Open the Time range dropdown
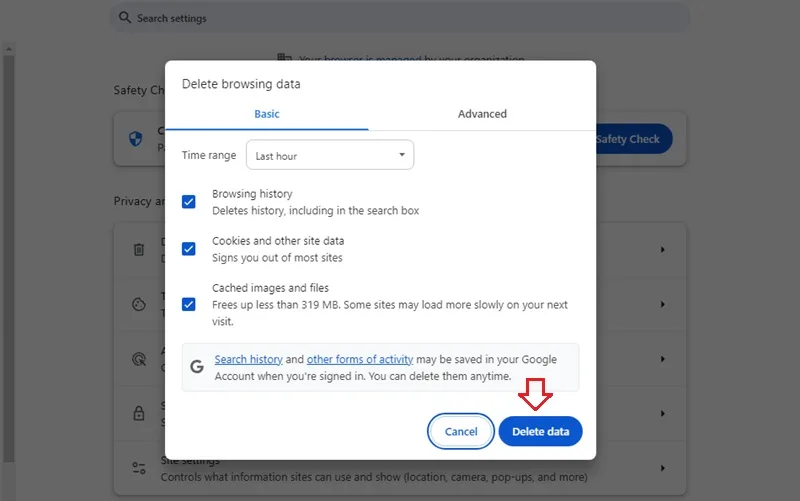Viewport: 800px width, 501px height. pyautogui.click(x=330, y=155)
